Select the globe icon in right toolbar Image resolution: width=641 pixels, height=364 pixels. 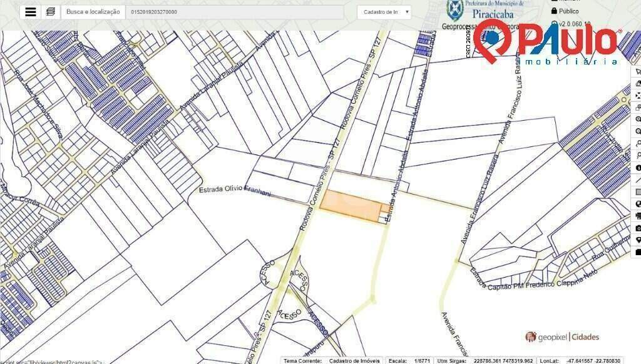tap(637, 204)
